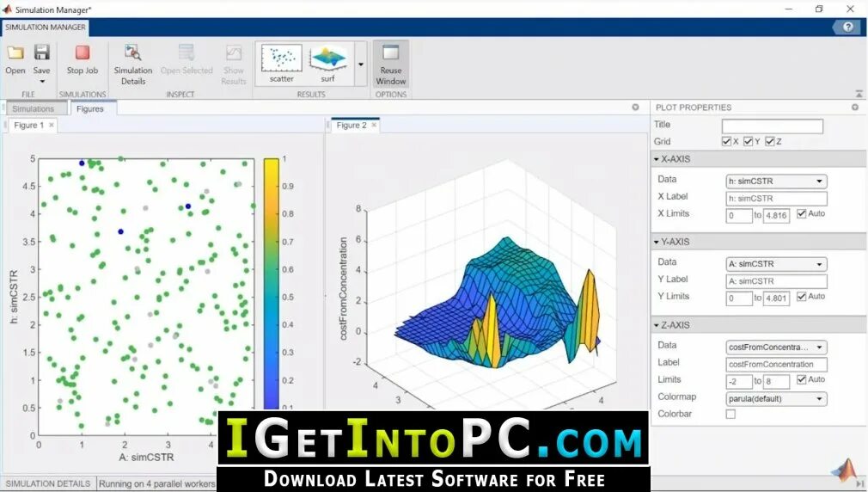868x492 pixels.
Task: Switch to the Figures tab
Action: (90, 109)
